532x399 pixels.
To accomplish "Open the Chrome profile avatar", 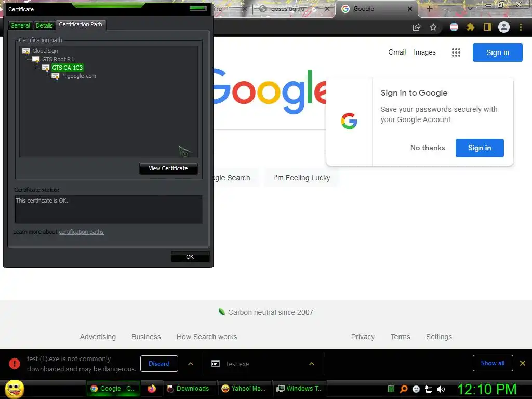I will (504, 27).
